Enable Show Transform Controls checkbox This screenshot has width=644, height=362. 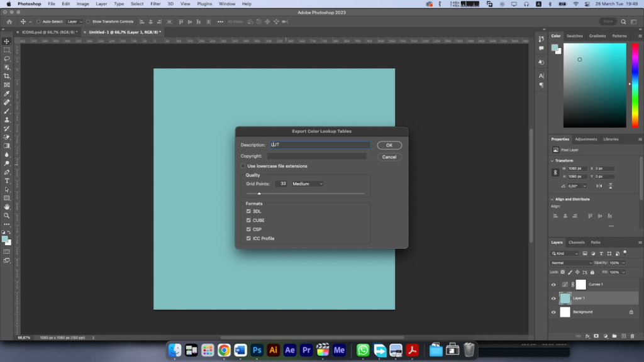pyautogui.click(x=88, y=22)
